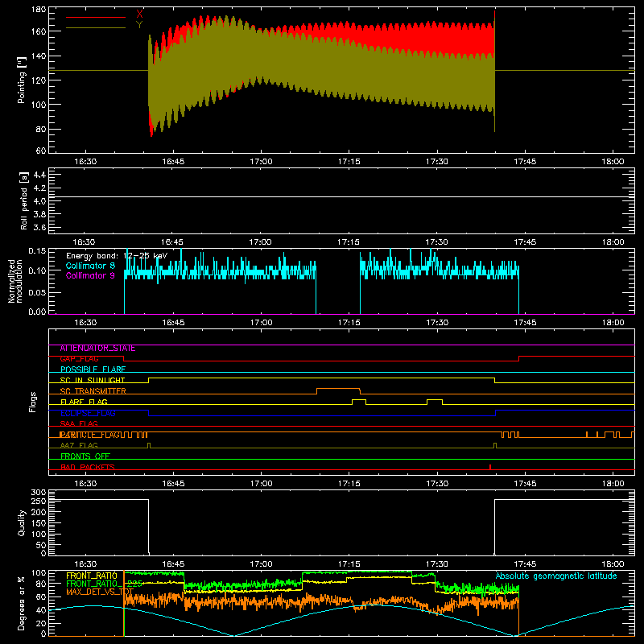Click the orange MAX_DET_VS_TOT legend entry
644x644 pixels.
(100, 592)
